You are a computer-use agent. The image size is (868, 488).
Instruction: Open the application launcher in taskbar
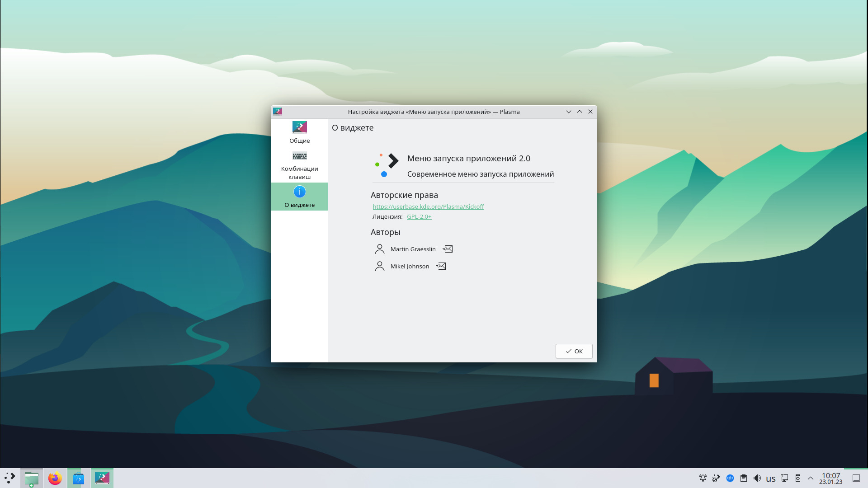pos(10,478)
